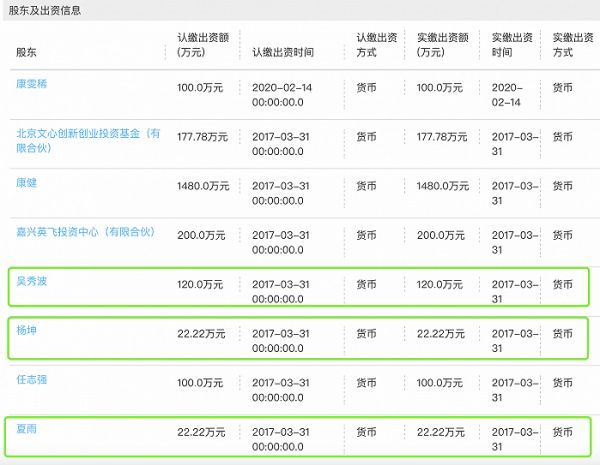Click 嘉兴英飞投资中心's 认缴出资额 cell 200.0万元
This screenshot has width=600, height=465.
203,235
